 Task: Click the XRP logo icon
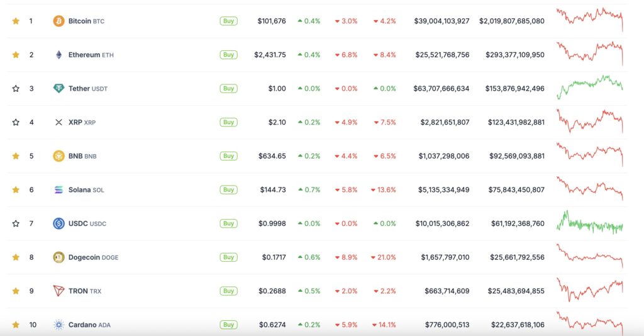point(58,122)
